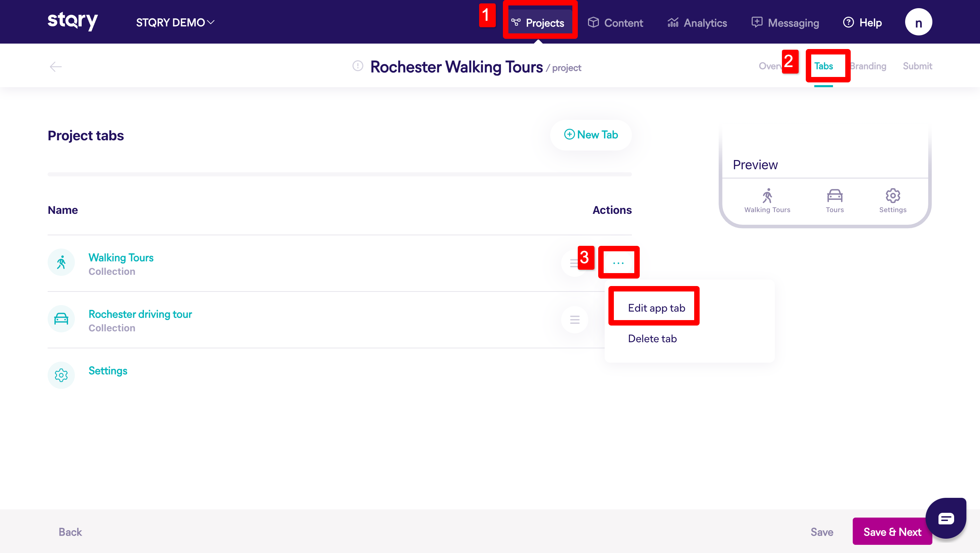Click the Walking Tours walker icon

pyautogui.click(x=61, y=262)
